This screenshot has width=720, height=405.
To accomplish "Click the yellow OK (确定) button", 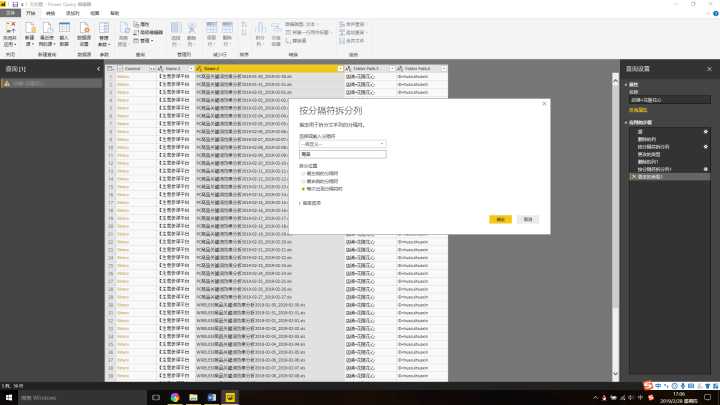I will [501, 219].
